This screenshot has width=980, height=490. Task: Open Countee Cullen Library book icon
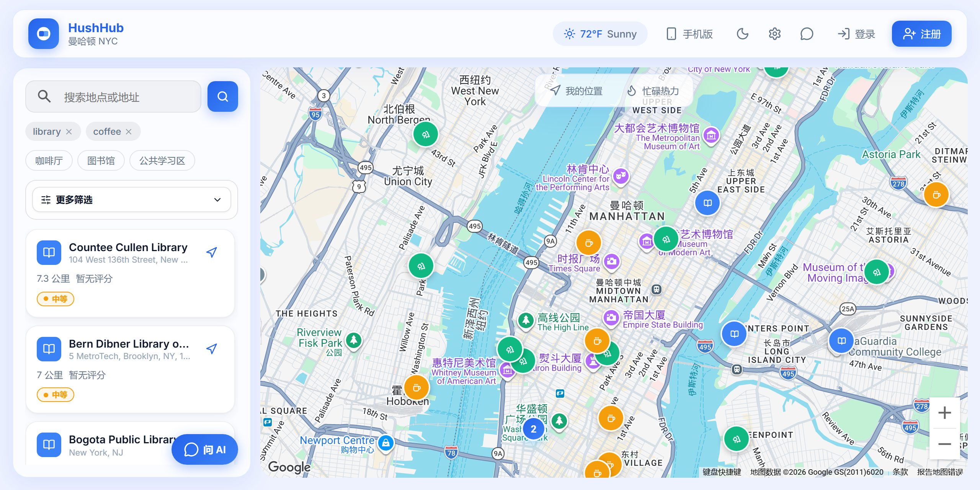click(x=49, y=252)
